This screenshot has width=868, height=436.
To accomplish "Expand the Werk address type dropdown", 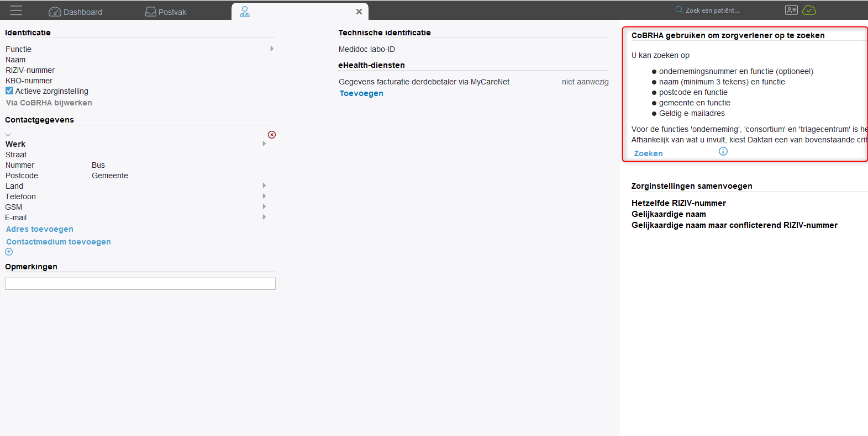I will pyautogui.click(x=264, y=143).
